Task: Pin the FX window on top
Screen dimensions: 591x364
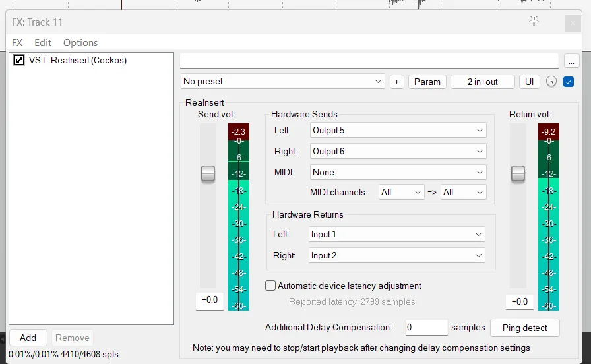Action: coord(534,20)
